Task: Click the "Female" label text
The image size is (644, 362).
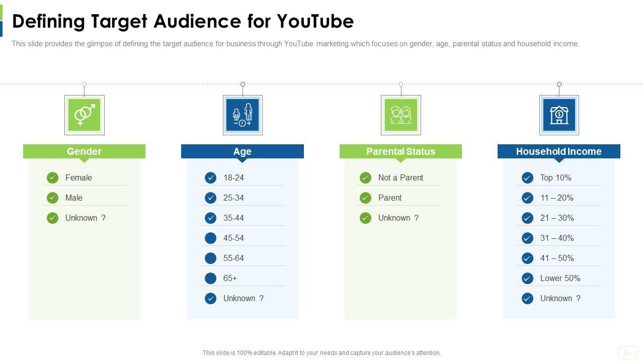Action: click(78, 177)
